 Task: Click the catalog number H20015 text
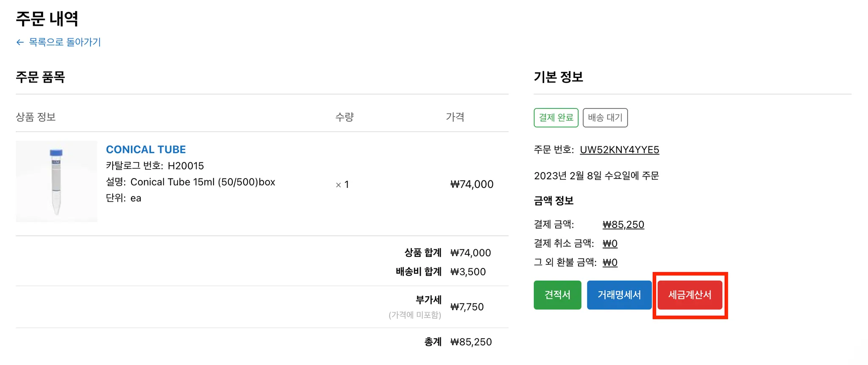186,166
